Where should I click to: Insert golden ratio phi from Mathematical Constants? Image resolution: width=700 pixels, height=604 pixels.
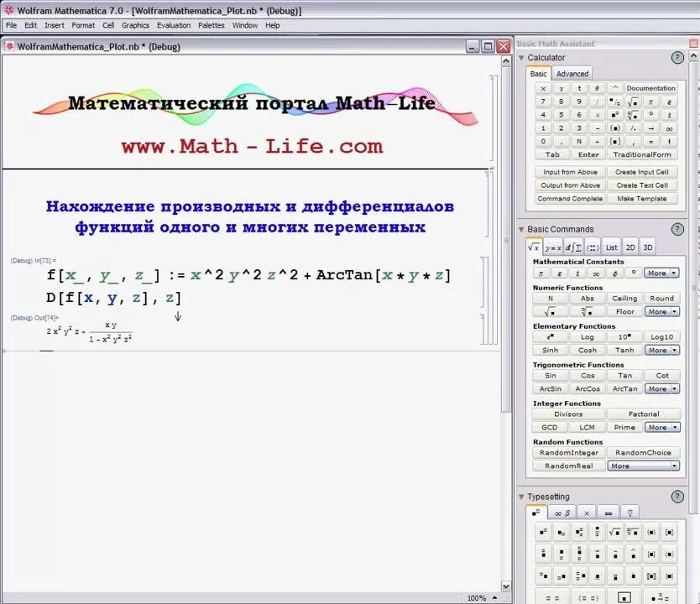click(614, 273)
